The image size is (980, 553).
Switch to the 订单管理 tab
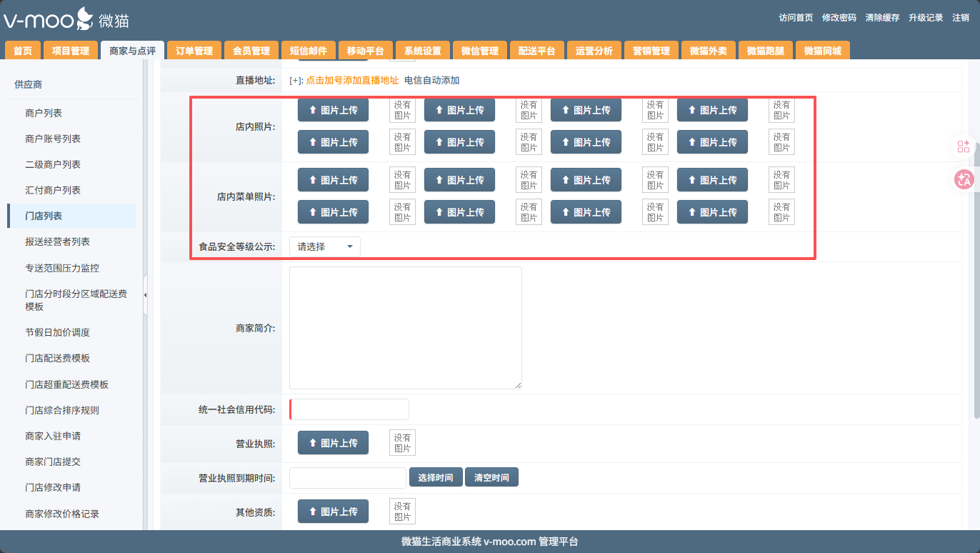[x=194, y=51]
